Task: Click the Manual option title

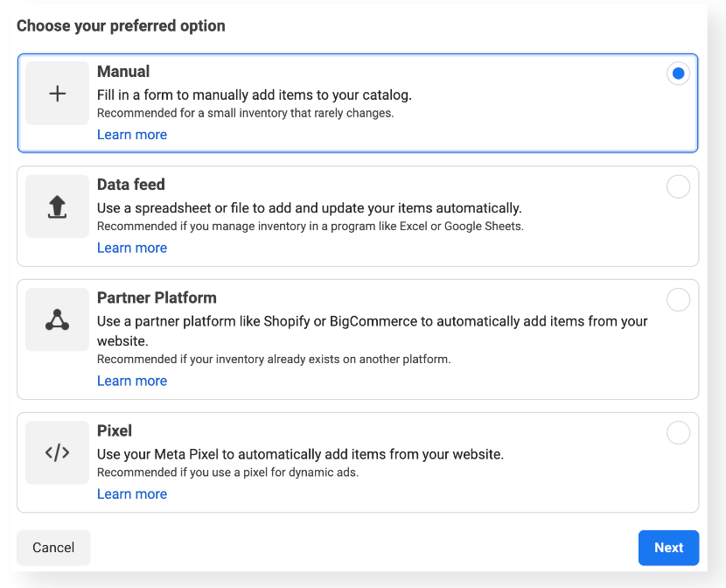Action: (x=123, y=72)
